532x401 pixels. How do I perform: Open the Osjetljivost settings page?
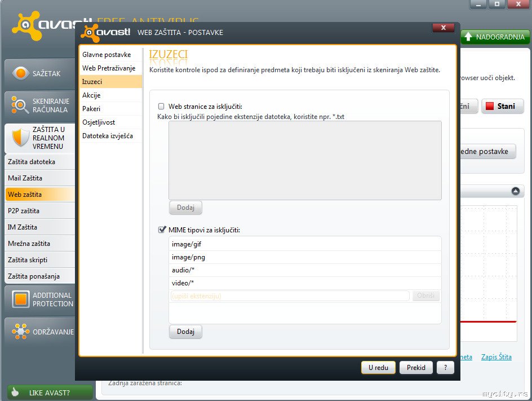pos(110,122)
